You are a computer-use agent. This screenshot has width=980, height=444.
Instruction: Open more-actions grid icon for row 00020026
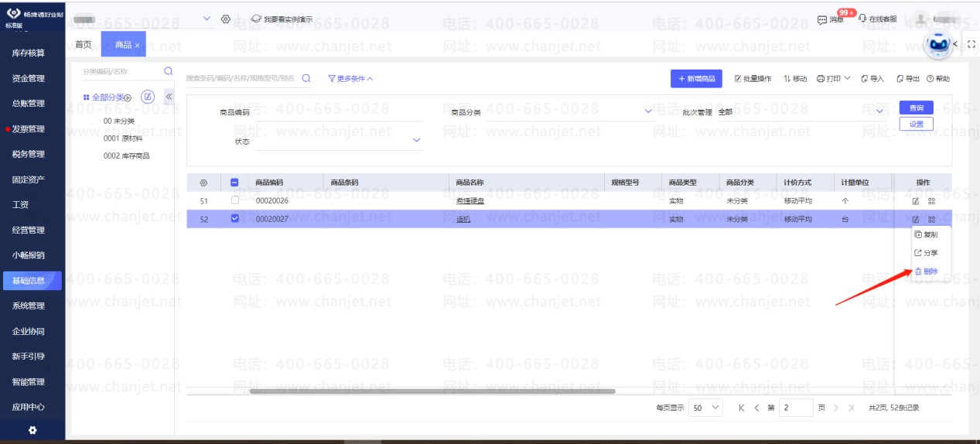[x=931, y=201]
